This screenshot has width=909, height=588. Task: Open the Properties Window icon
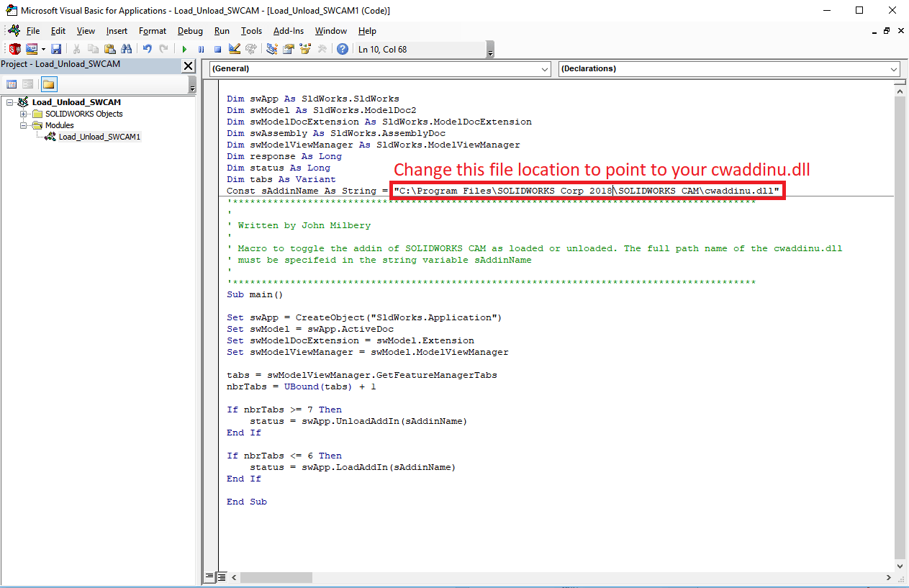coord(288,49)
